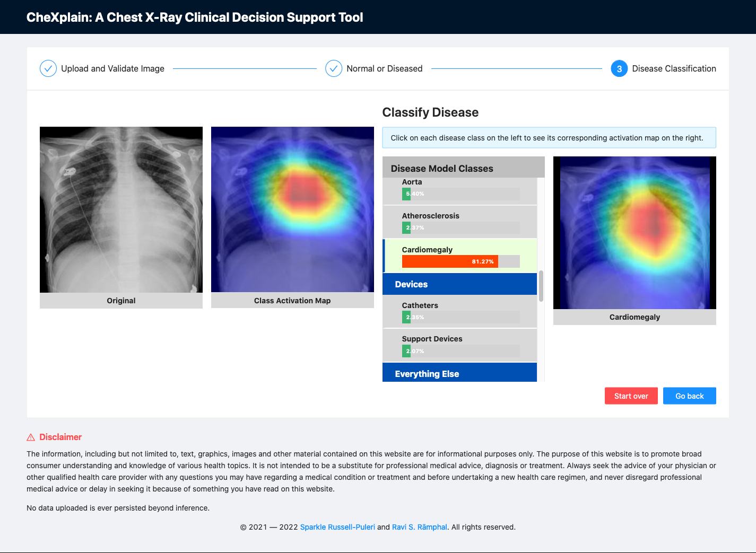Click the Start over button
Viewport: 756px width, 553px height.
[x=631, y=396]
